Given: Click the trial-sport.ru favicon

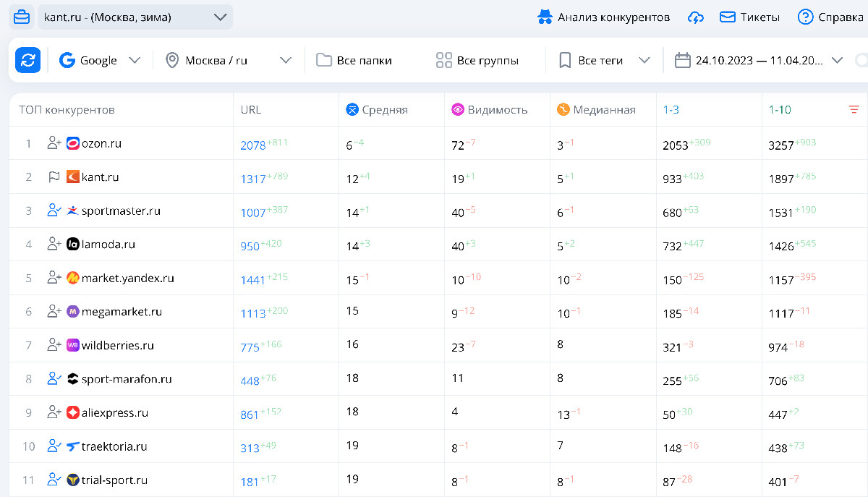Looking at the screenshot, I should click(73, 480).
